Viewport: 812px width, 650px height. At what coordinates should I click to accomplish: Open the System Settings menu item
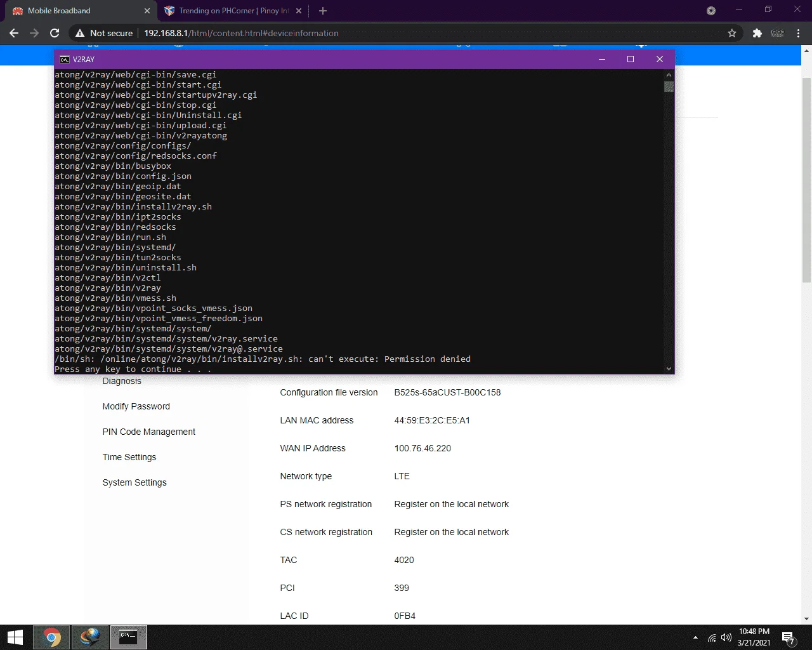tap(134, 482)
